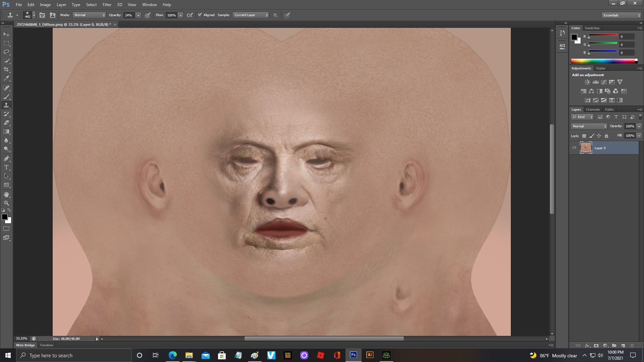
Task: Select the Eraser tool
Action: coord(6,123)
